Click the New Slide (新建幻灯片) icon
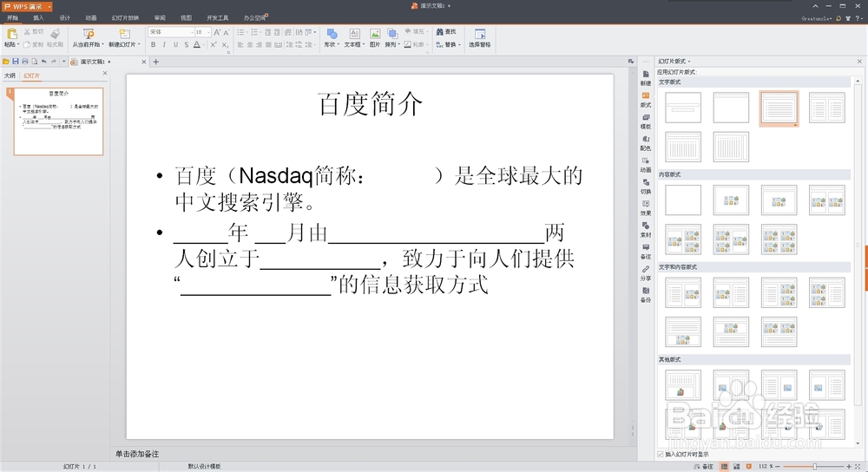Screen dimensions: 868x472 [124, 35]
